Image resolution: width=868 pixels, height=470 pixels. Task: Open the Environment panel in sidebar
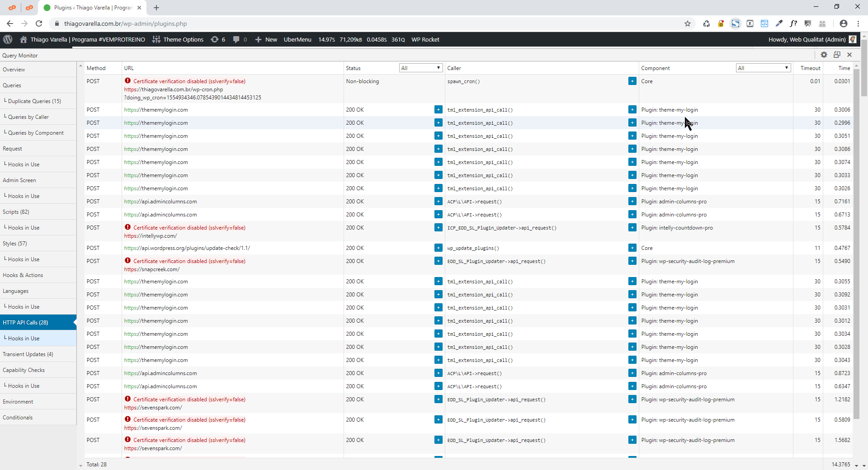[18, 402]
